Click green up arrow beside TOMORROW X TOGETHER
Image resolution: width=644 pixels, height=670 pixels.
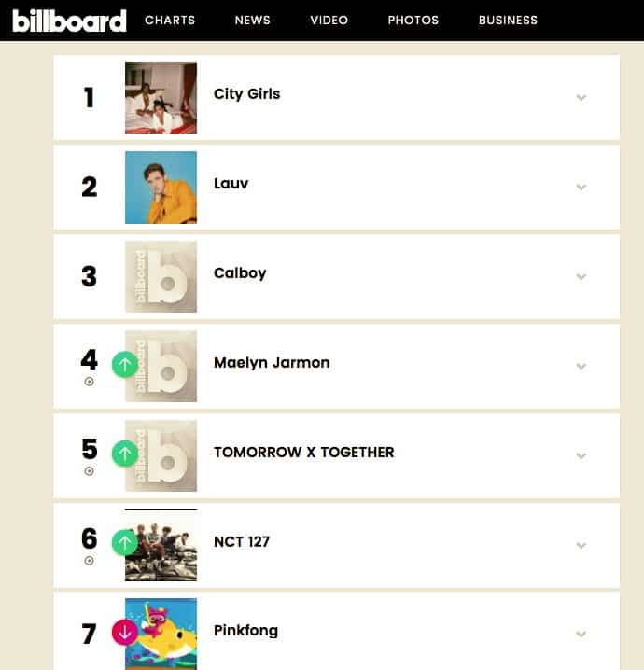coord(125,454)
